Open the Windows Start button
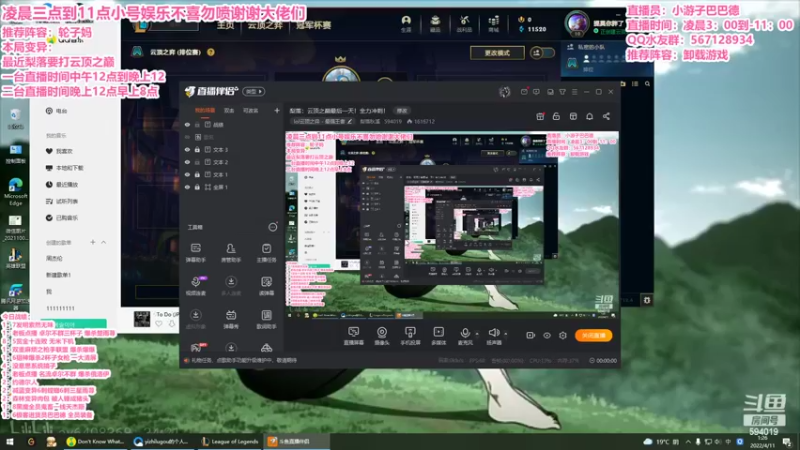The width and height of the screenshot is (800, 450). (x=10, y=441)
